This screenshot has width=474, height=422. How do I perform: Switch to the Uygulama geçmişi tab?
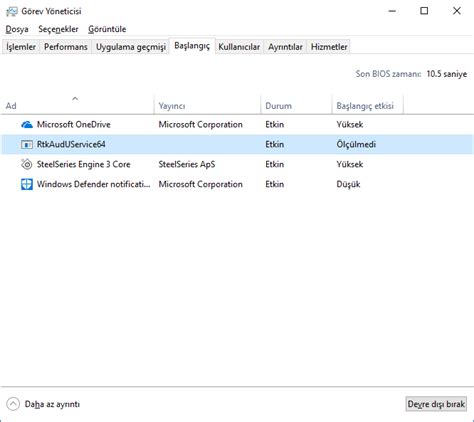tap(131, 47)
